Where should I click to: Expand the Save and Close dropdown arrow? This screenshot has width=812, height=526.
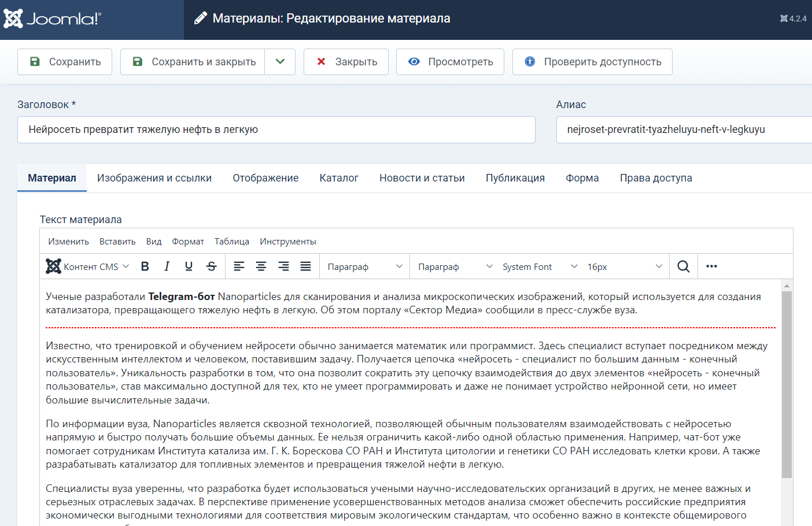280,62
